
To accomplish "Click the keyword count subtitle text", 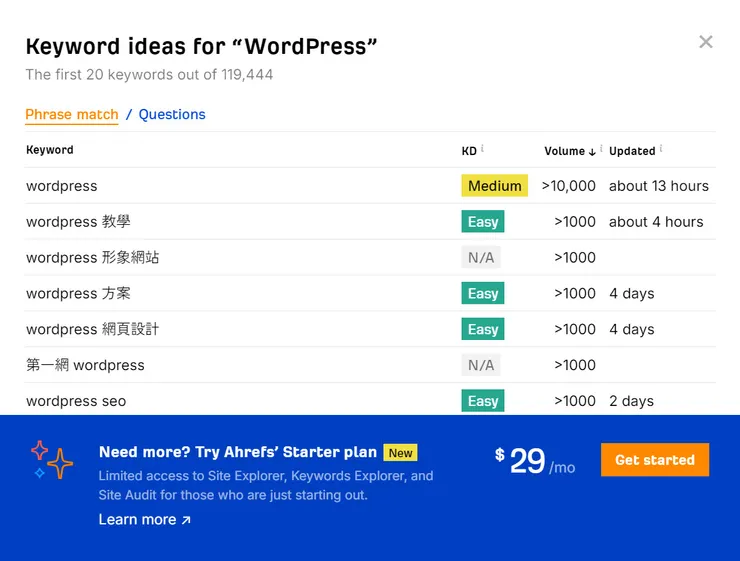I will (x=149, y=75).
